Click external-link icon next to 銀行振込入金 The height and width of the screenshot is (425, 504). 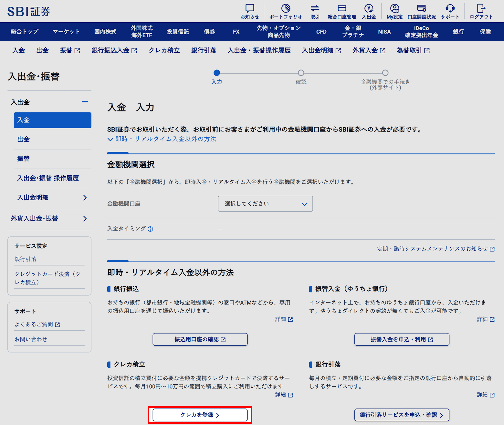[x=134, y=50]
